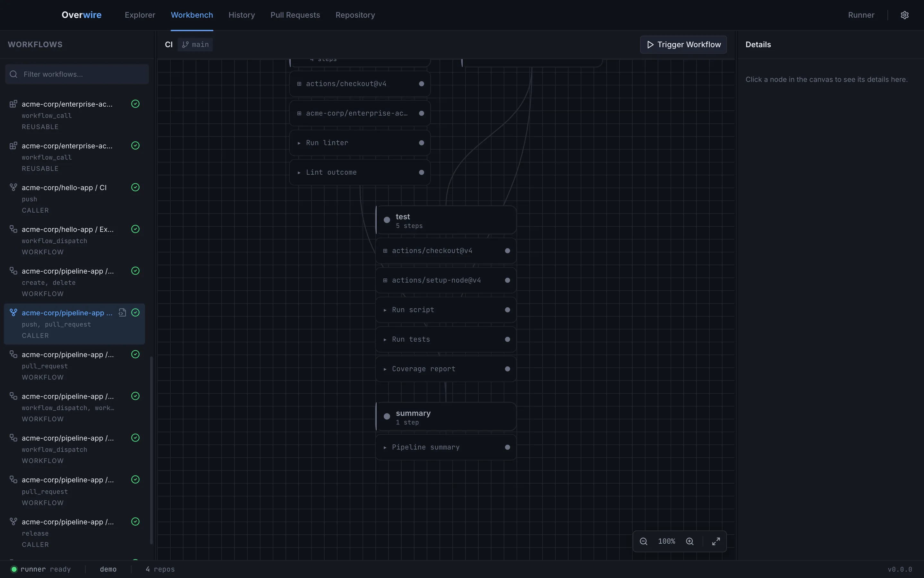Click the Filter workflows input field
This screenshot has height=578, width=924.
(x=77, y=74)
